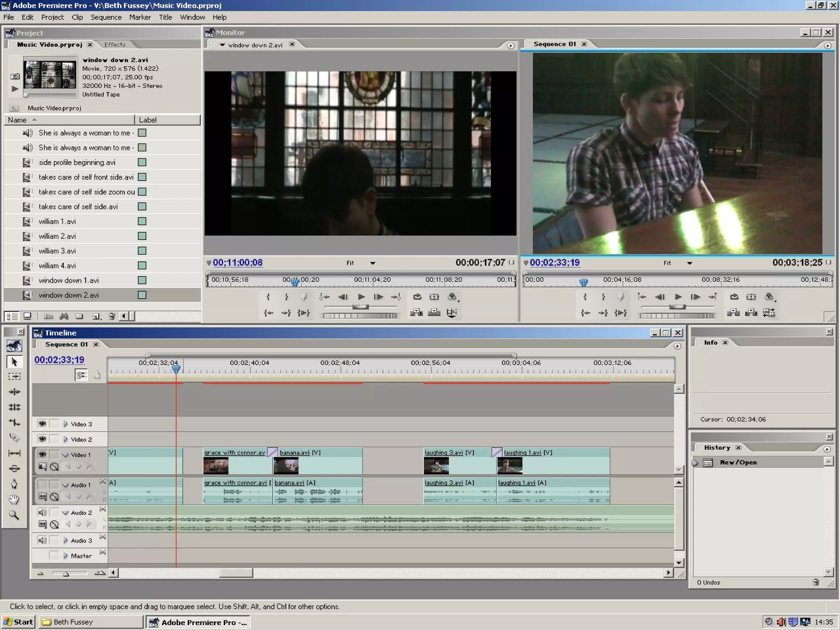Image resolution: width=840 pixels, height=630 pixels.
Task: Open the source monitor Fit zoom dropdown
Action: [372, 263]
